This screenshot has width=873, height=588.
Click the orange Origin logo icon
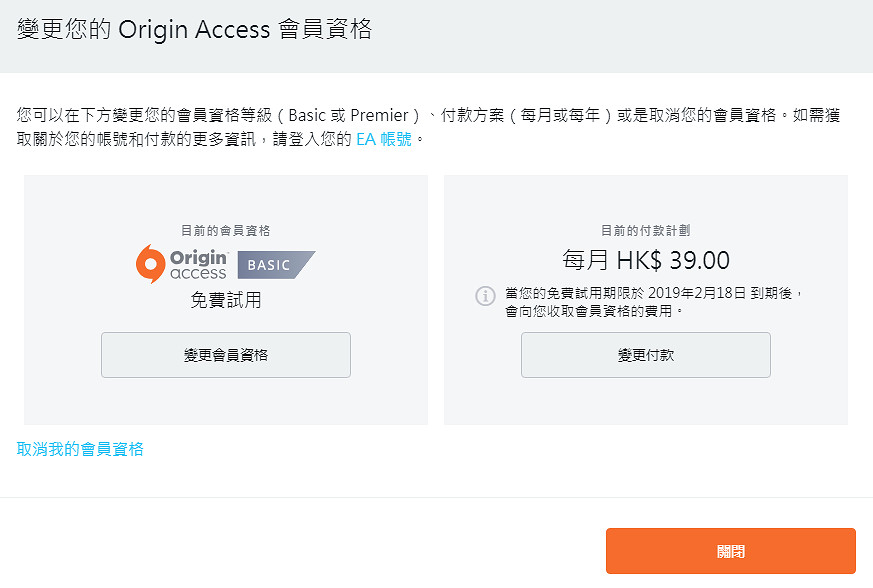coord(150,264)
